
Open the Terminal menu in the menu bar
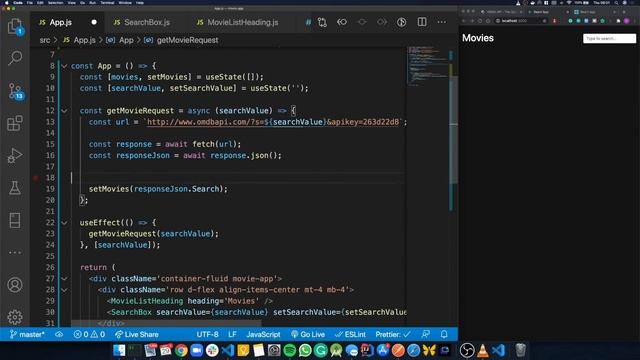(107, 3)
